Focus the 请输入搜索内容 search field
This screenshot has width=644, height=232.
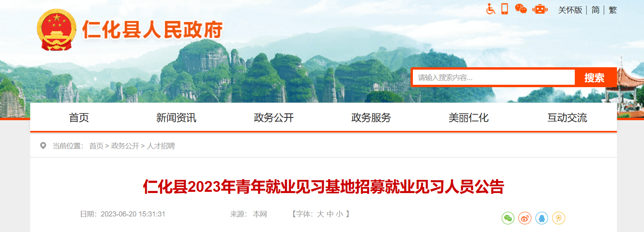coord(494,78)
